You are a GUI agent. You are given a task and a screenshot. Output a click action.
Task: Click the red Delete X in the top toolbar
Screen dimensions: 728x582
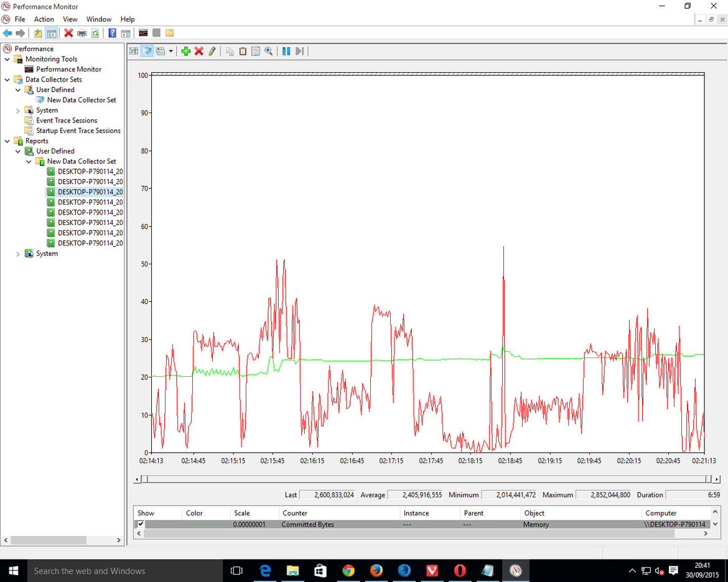[68, 33]
